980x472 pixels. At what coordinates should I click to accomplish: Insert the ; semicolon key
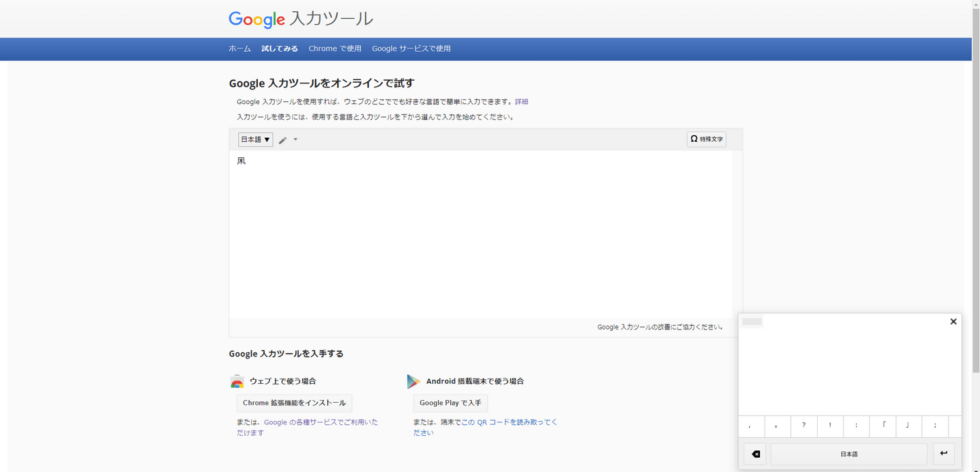pyautogui.click(x=935, y=426)
